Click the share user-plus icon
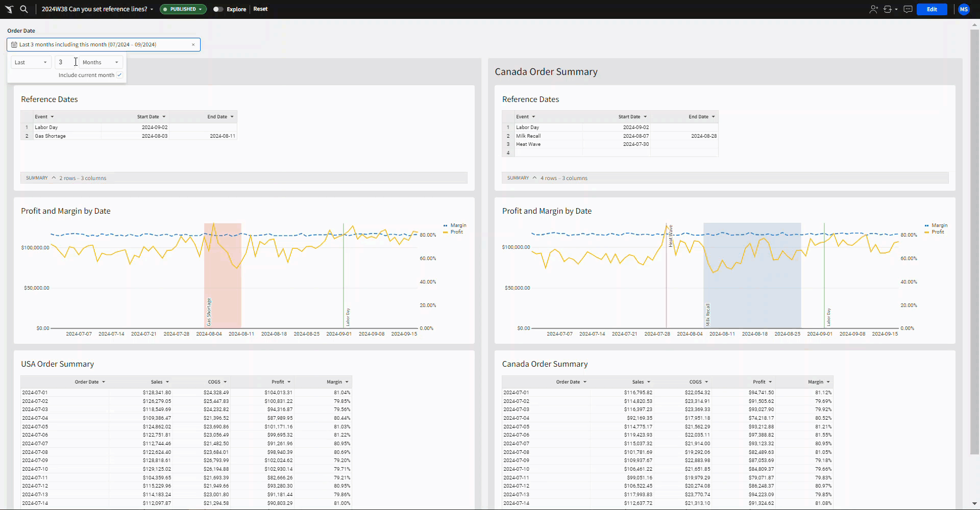The width and height of the screenshot is (980, 510). pos(873,9)
